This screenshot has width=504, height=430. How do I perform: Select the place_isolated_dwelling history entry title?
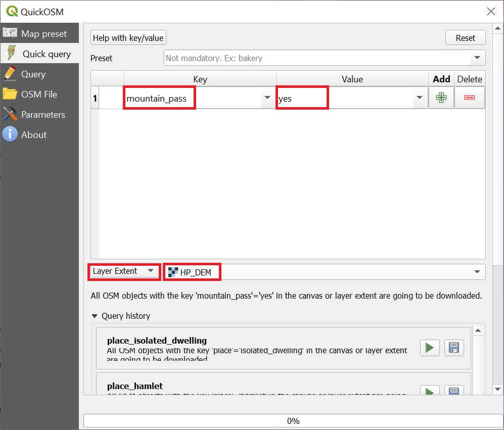(157, 341)
